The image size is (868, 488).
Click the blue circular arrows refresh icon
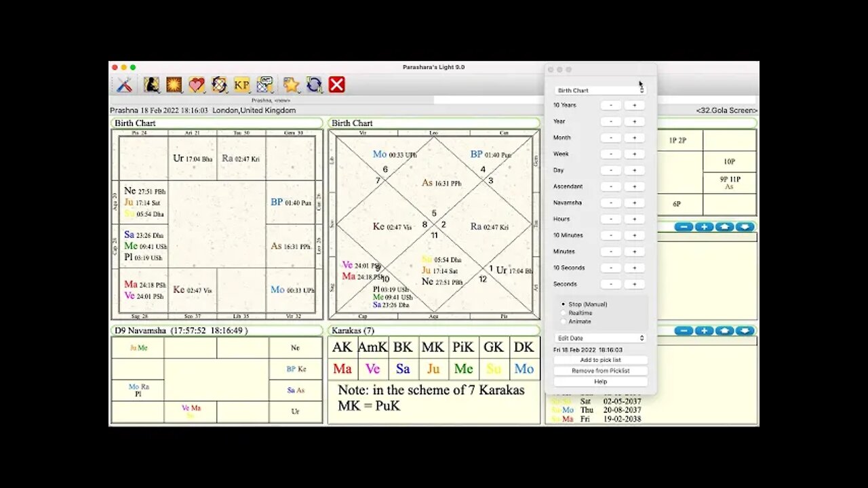[314, 85]
